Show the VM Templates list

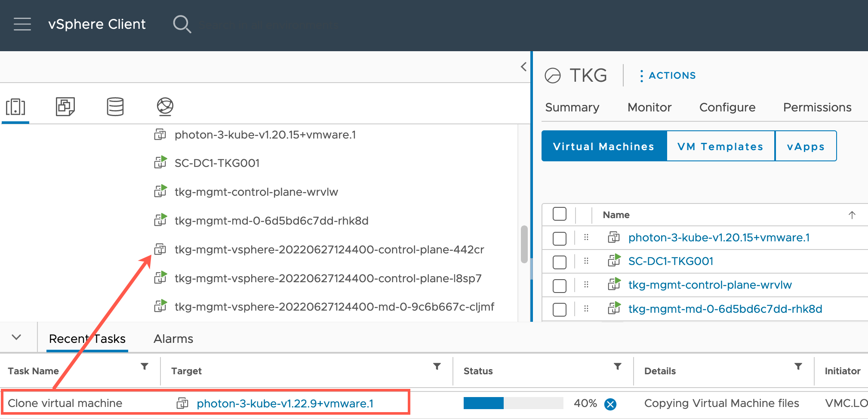pos(720,146)
